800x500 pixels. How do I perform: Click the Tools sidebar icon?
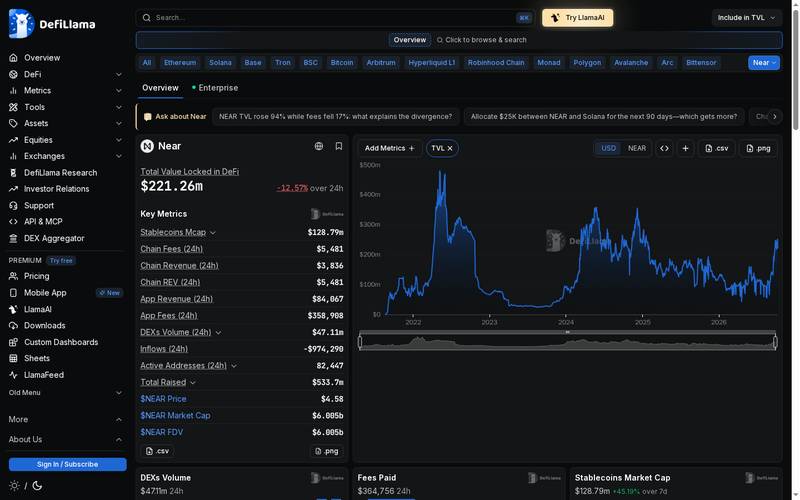pyautogui.click(x=13, y=107)
